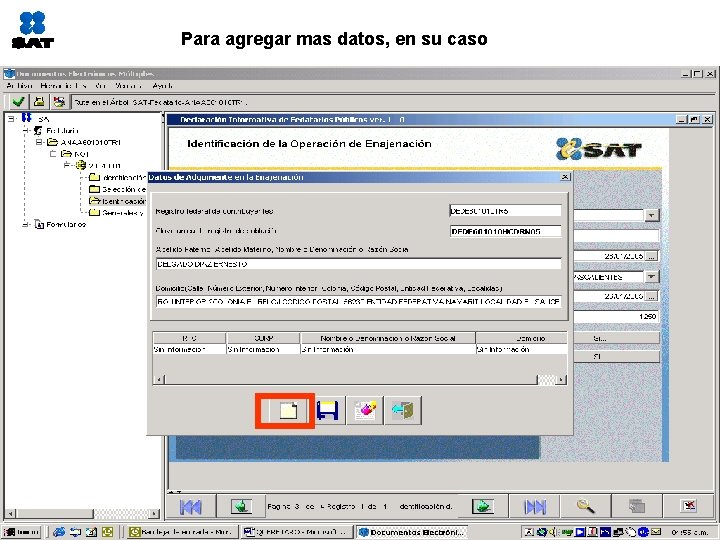Viewport: 720px width, 540px height.
Task: Select Generales y folder in tree
Action: pos(117,213)
